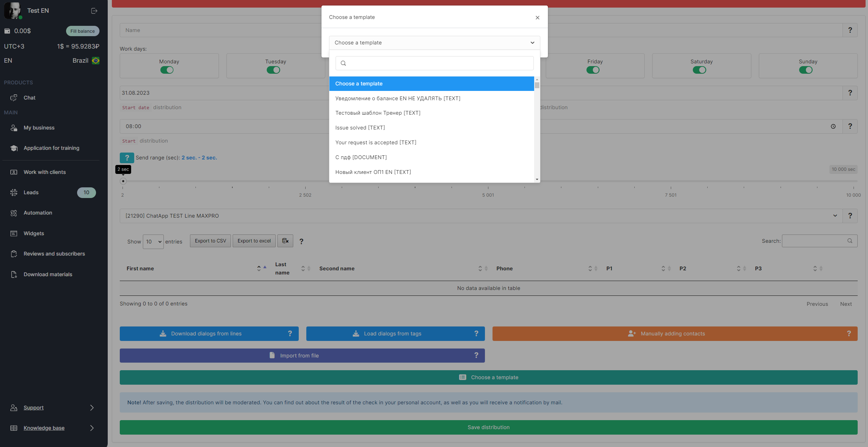
Task: Click the send range slider handle
Action: click(123, 181)
